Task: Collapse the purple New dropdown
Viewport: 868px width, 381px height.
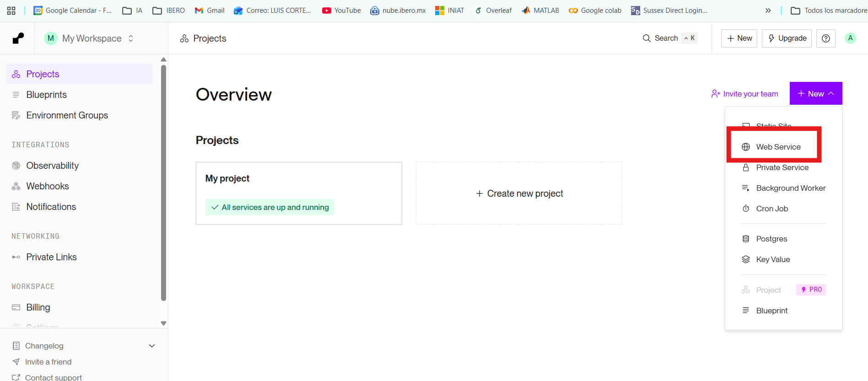Action: coord(816,93)
